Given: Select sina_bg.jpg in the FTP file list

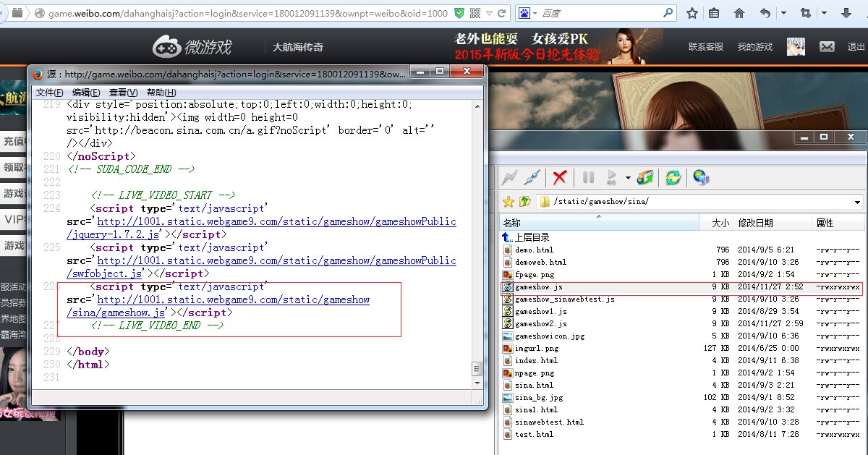Looking at the screenshot, I should (682, 397).
